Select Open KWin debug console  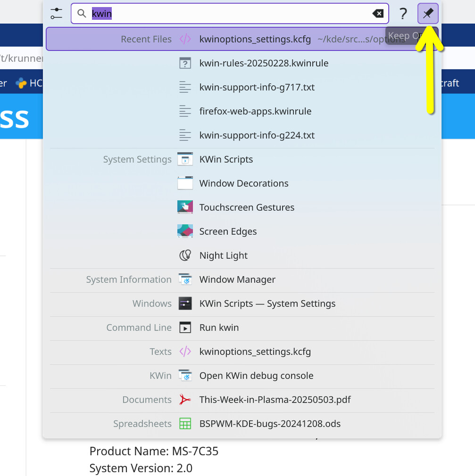click(242, 376)
